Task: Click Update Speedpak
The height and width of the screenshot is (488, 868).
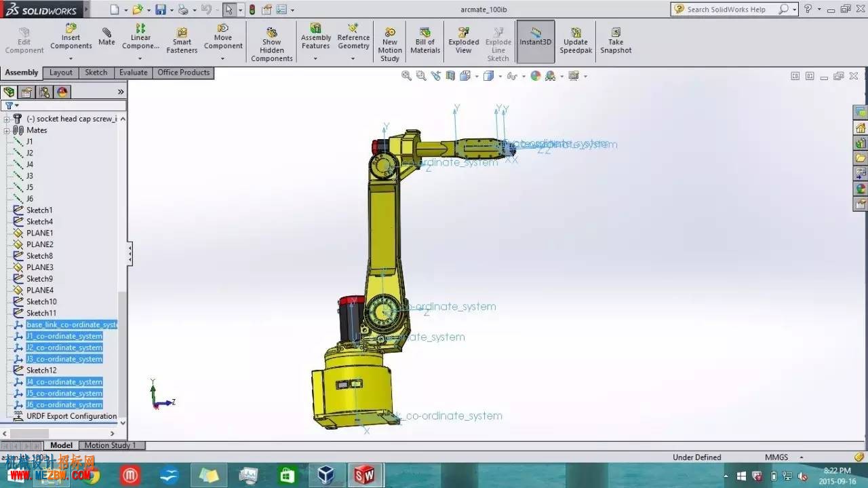Action: (x=576, y=41)
